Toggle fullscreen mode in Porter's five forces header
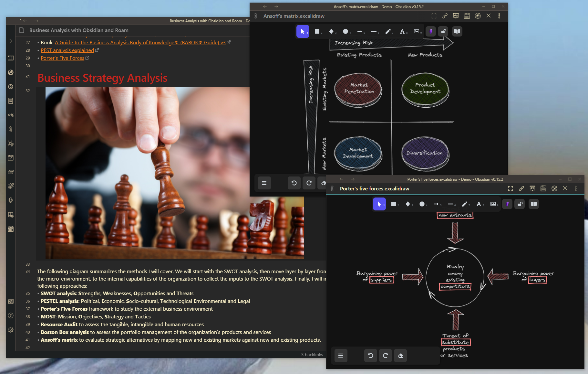 tap(511, 188)
